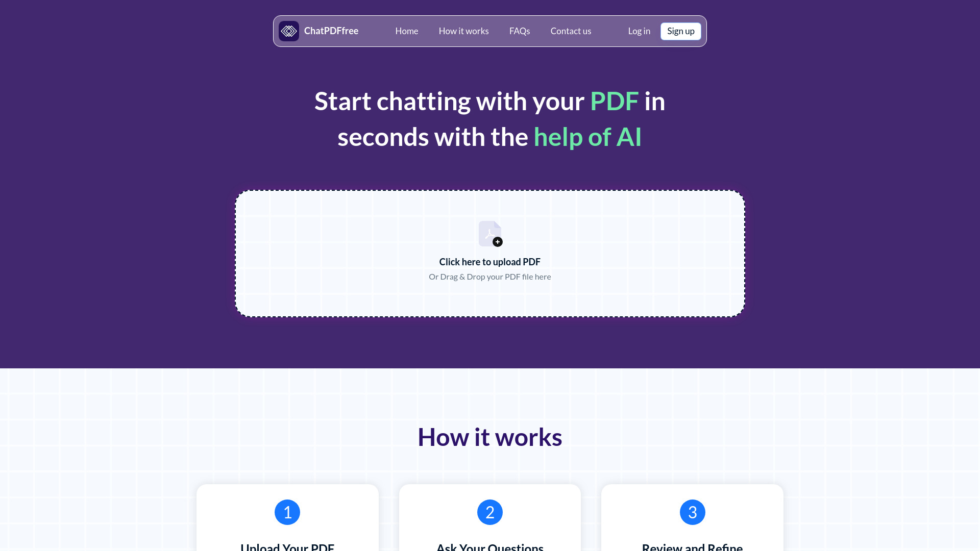Click Click here to upload PDF

pos(489,262)
